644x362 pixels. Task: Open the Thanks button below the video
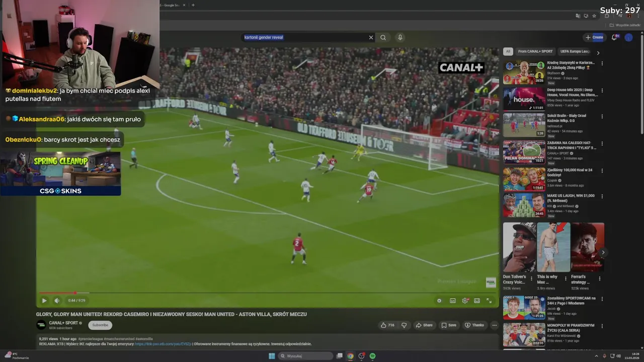click(x=474, y=325)
